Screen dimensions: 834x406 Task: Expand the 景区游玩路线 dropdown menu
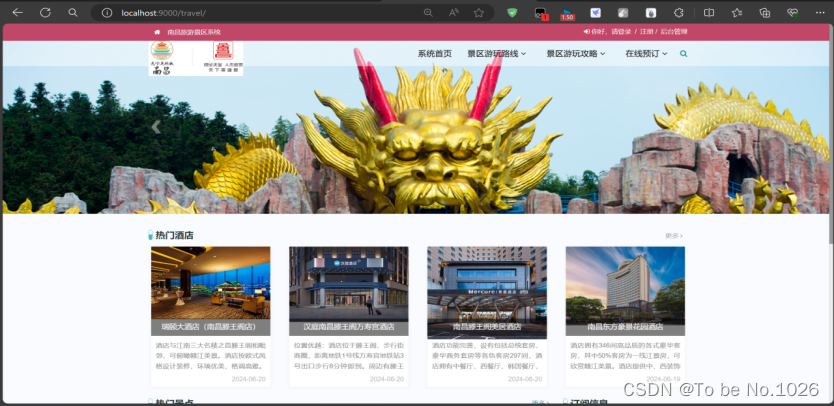point(497,54)
